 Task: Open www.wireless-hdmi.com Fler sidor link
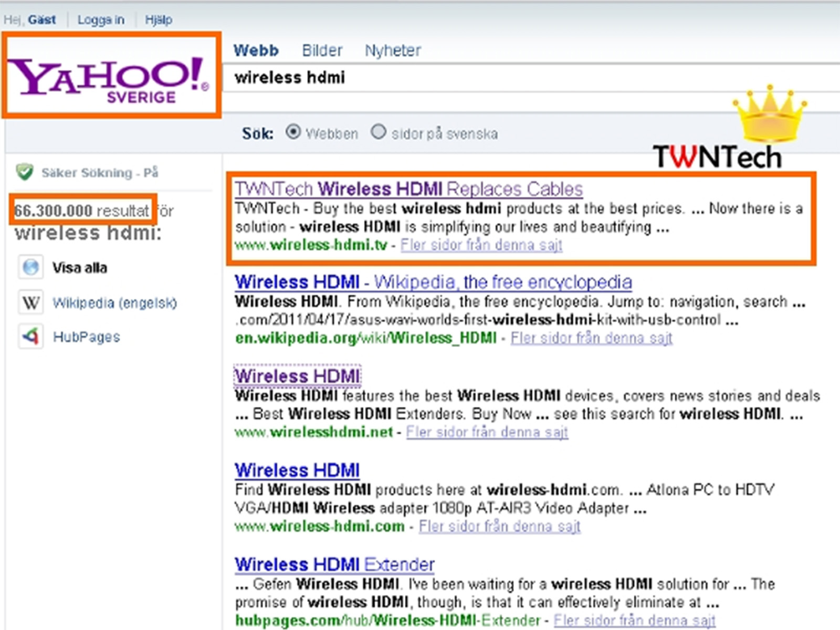[499, 526]
